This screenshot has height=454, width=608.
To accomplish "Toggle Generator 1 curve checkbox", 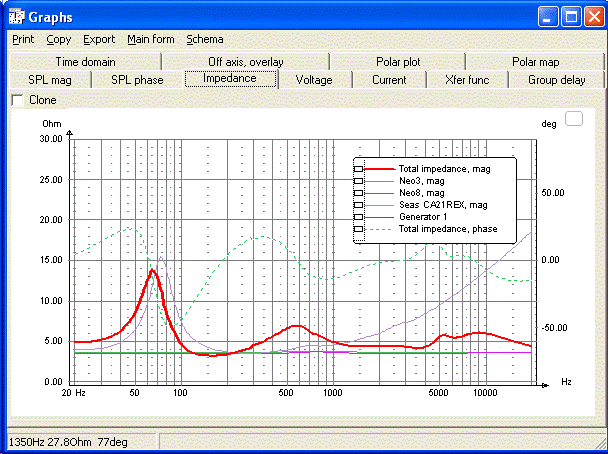I will (359, 217).
